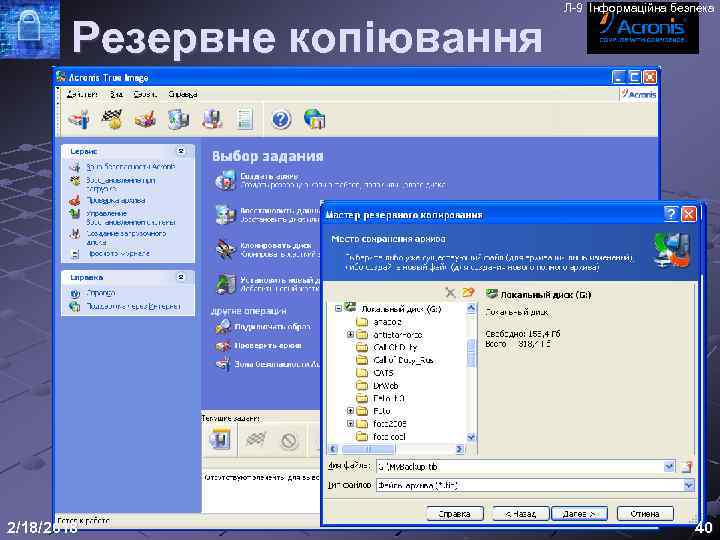This screenshot has height=540, width=720.
Task: Click into the Имя файла text field
Action: 520,467
